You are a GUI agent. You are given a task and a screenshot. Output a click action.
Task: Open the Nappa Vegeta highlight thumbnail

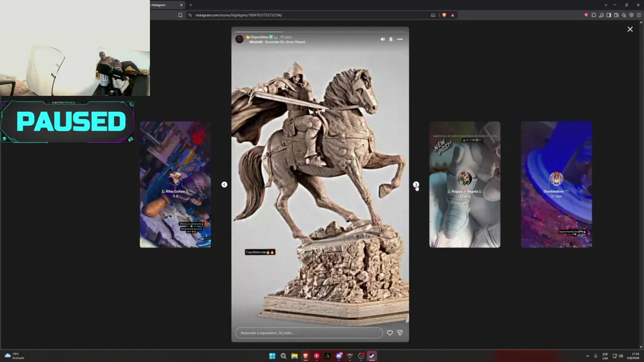coord(465,185)
